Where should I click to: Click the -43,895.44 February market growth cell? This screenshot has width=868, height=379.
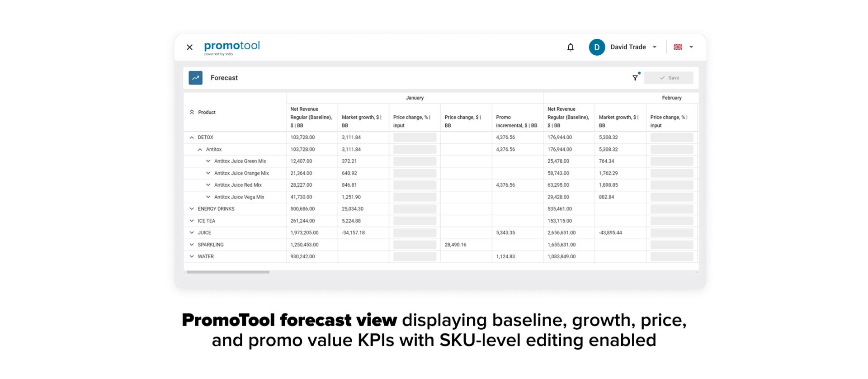click(x=610, y=233)
